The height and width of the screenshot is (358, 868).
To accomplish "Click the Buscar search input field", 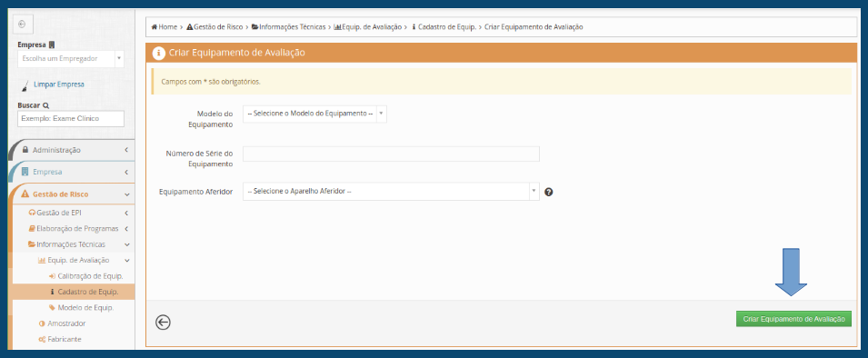I will 71,118.
